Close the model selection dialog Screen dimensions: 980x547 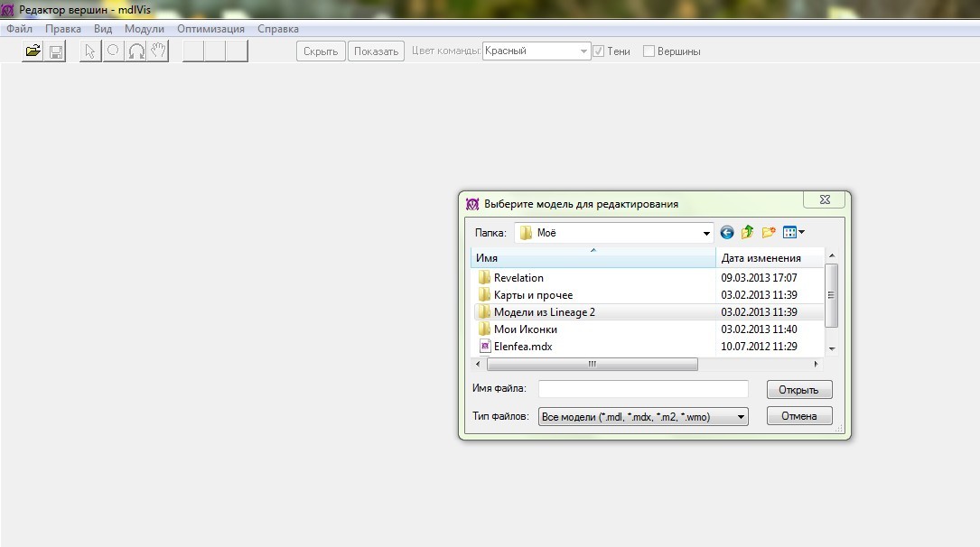point(825,199)
